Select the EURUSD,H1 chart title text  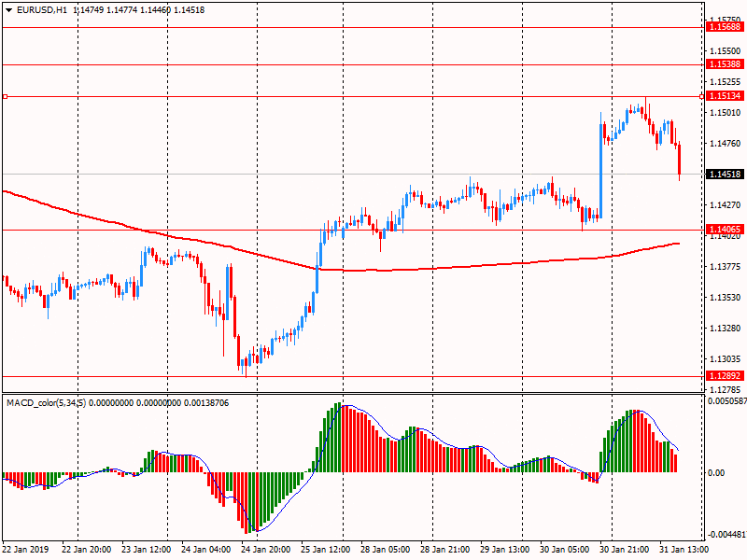[42, 10]
